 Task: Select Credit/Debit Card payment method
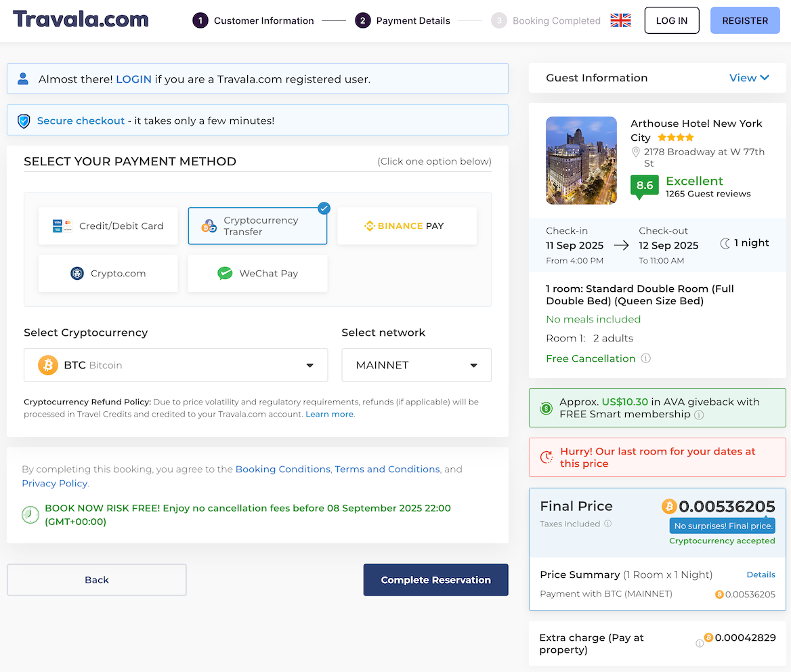(108, 226)
